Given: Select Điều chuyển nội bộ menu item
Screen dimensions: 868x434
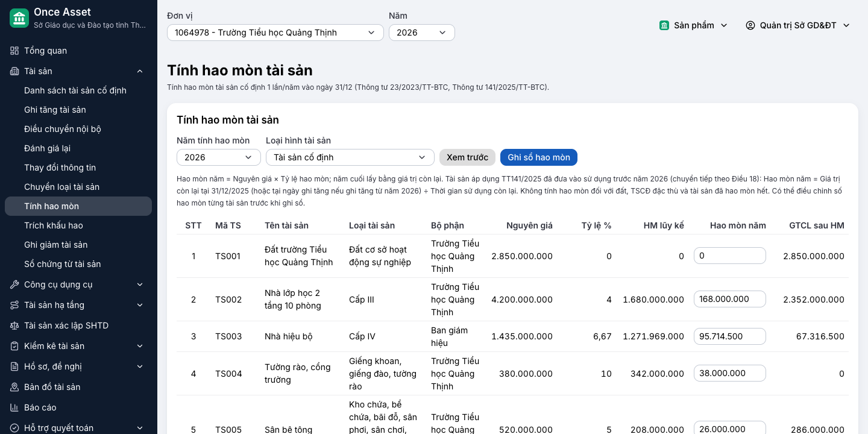Looking at the screenshot, I should 78,129.
